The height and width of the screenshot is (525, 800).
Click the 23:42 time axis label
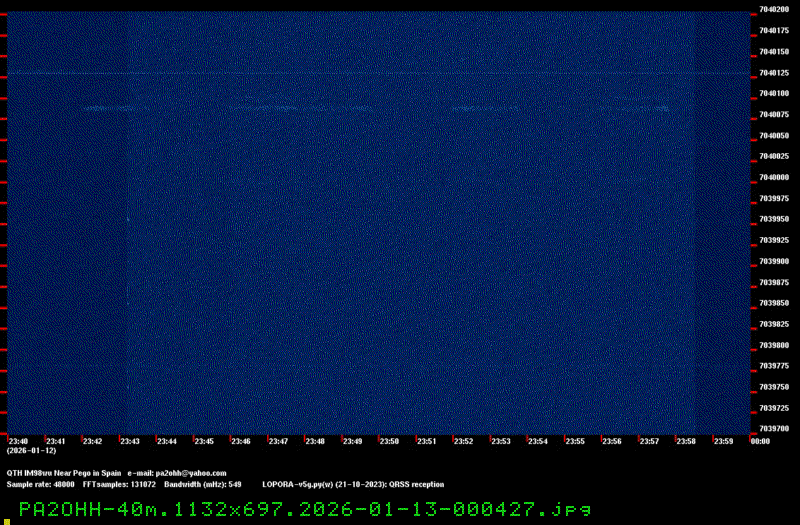92,441
